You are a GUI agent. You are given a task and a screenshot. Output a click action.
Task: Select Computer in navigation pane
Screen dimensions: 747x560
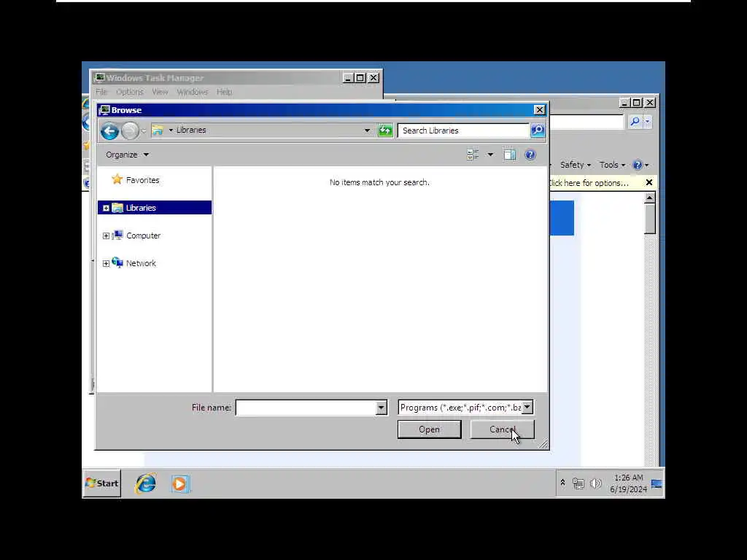point(143,236)
